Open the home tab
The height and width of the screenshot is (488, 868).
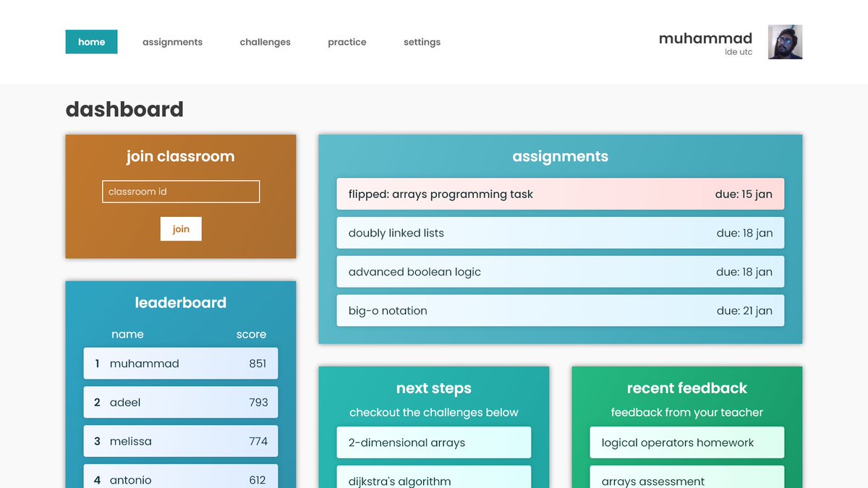coord(91,42)
